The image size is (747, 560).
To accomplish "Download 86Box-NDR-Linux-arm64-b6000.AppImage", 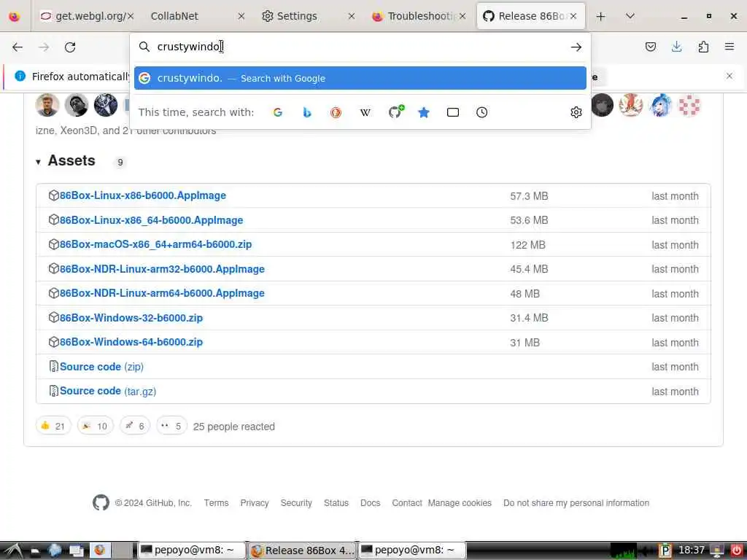I will coord(162,293).
